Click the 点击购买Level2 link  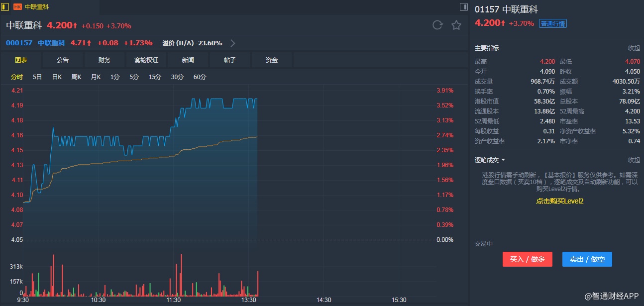click(x=559, y=201)
